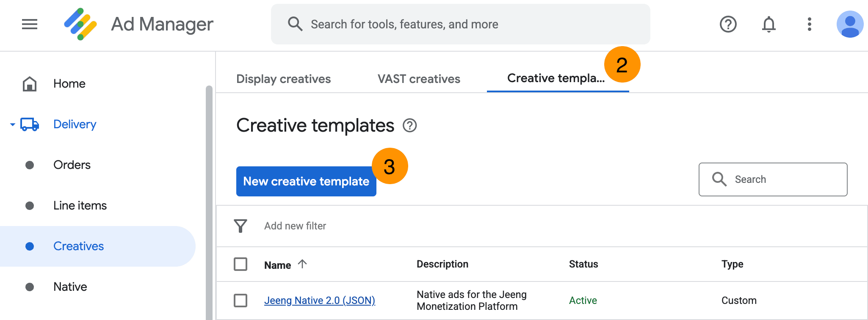Click Add new filter field
Viewport: 868px width, 320px height.
[295, 226]
